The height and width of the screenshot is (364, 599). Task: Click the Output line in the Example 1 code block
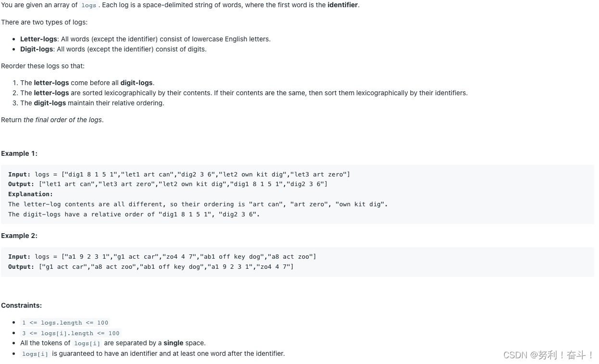(x=168, y=184)
